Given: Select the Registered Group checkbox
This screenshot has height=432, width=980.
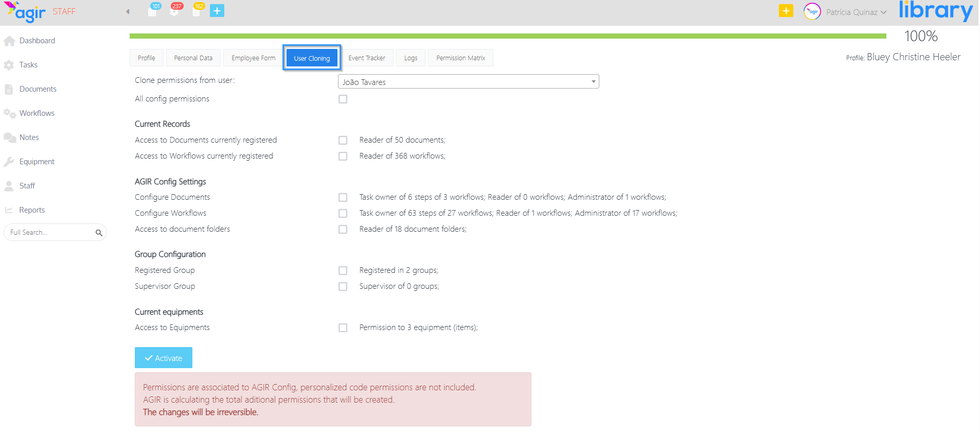Looking at the screenshot, I should click(343, 271).
